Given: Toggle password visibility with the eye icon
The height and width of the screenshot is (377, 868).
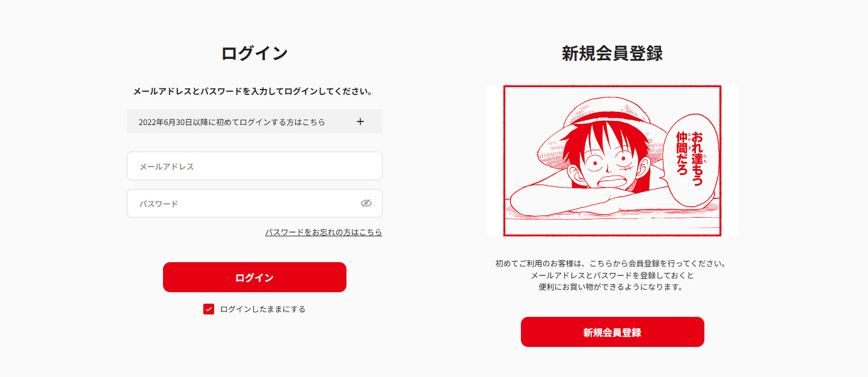Looking at the screenshot, I should [x=366, y=203].
